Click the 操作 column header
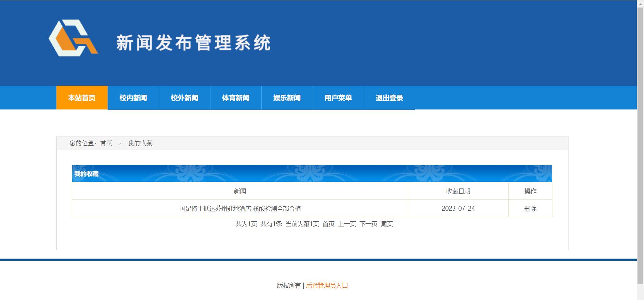This screenshot has width=644, height=300. coord(530,191)
